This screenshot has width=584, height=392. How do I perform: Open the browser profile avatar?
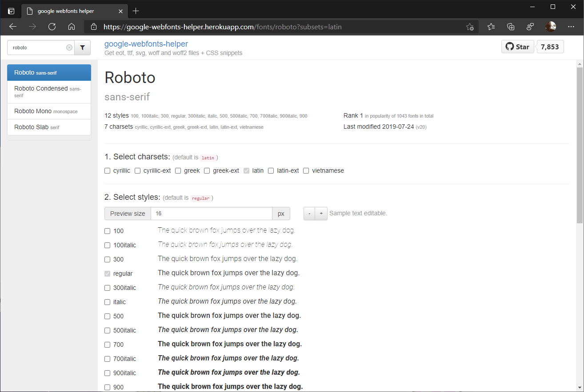(x=551, y=27)
